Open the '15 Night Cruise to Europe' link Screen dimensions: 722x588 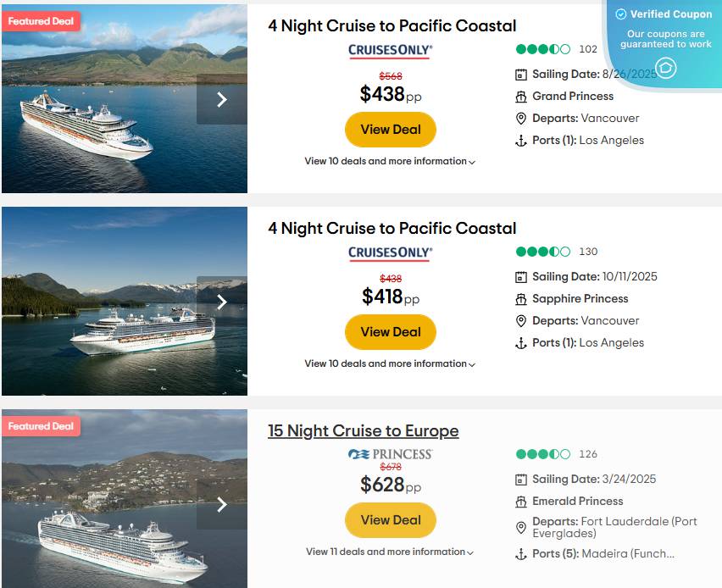click(x=363, y=431)
